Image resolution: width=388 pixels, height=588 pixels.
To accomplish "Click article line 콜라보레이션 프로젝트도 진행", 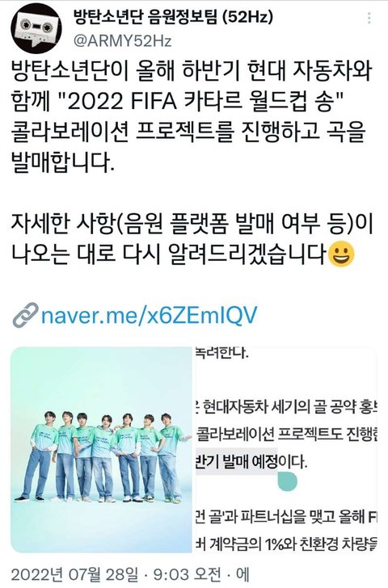I will click(x=286, y=434).
